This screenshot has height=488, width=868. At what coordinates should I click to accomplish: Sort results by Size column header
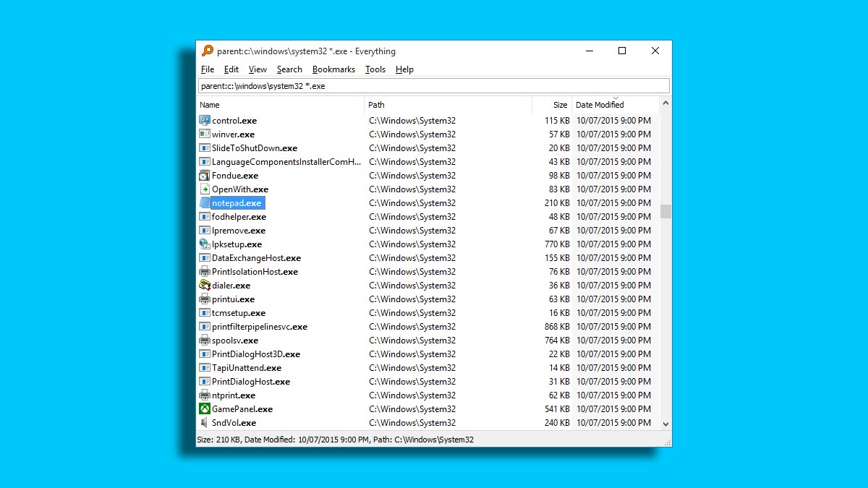point(553,105)
